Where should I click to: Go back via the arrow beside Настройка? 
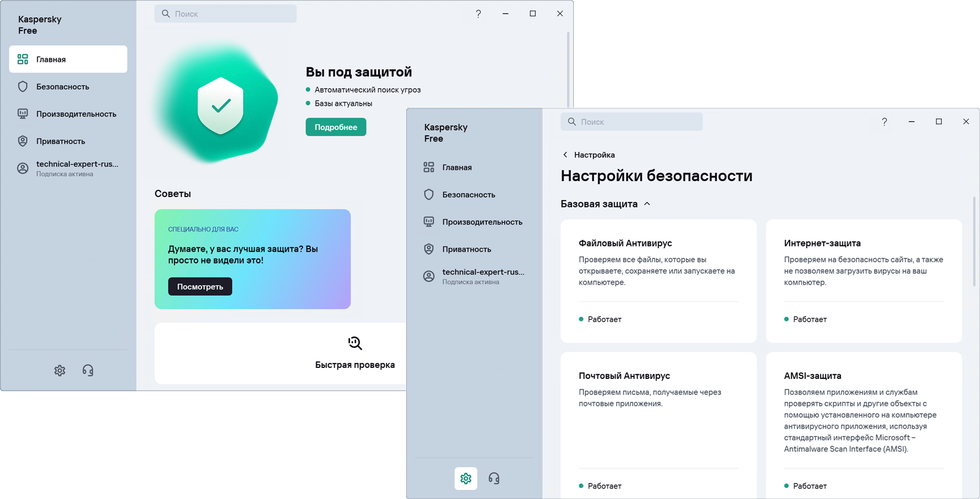[x=565, y=155]
